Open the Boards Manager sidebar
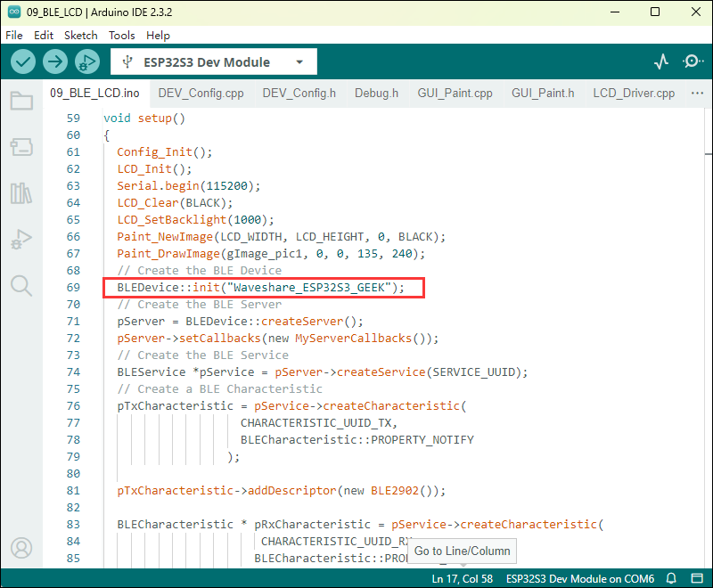Screen dimensions: 713x588 click(x=21, y=146)
